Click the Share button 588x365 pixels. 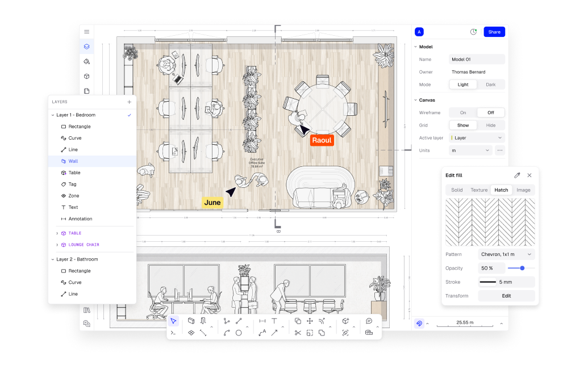coord(494,32)
